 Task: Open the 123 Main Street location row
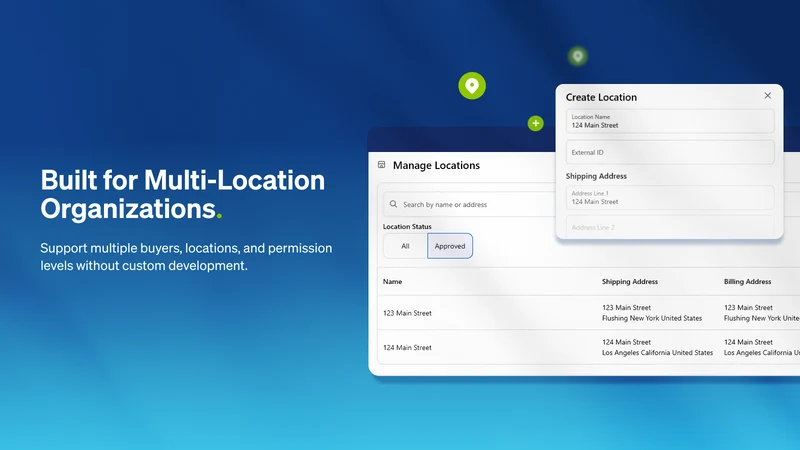tap(589, 313)
